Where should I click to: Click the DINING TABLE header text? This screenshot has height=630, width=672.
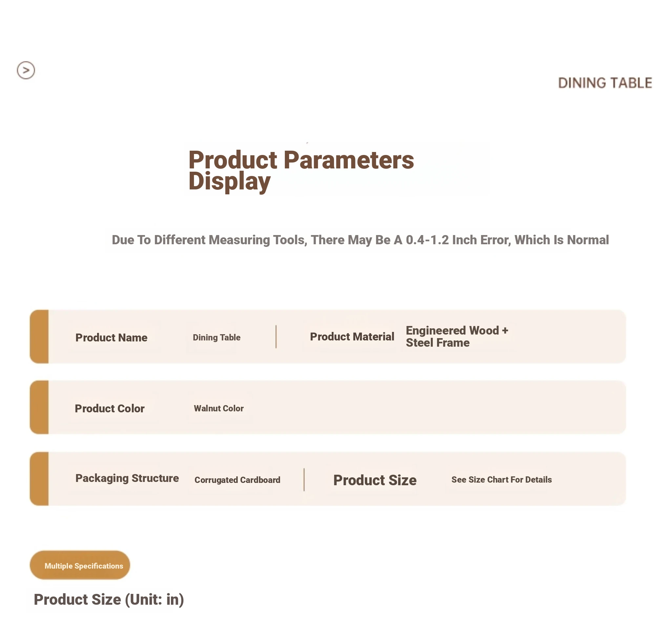coord(605,83)
